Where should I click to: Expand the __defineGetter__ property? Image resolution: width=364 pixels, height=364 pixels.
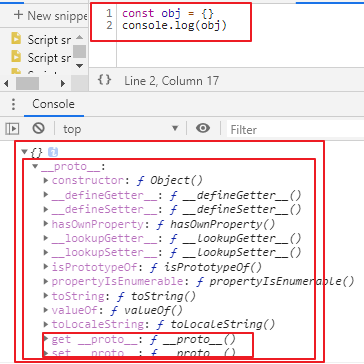pyautogui.click(x=46, y=195)
